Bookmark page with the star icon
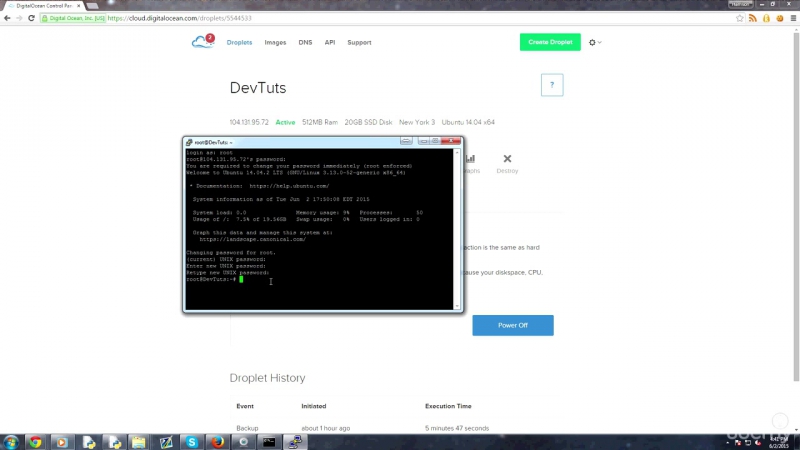This screenshot has width=800, height=450. pyautogui.click(x=739, y=18)
